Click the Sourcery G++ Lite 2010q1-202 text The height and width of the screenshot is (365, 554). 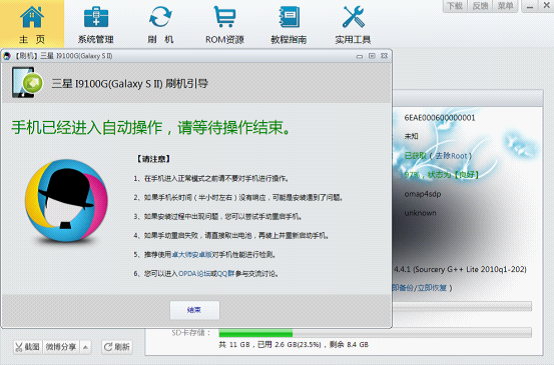click(470, 269)
